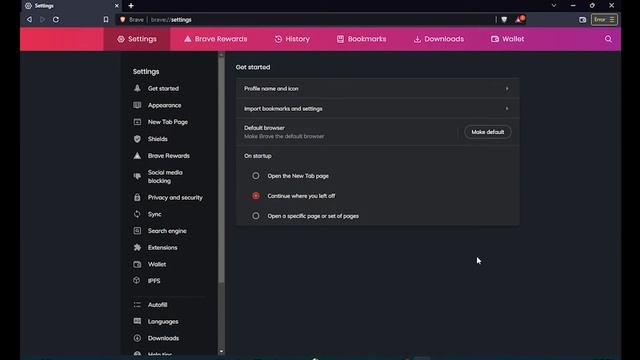The width and height of the screenshot is (640, 360).
Task: Select Autofill list icon in sidebar
Action: 137,304
